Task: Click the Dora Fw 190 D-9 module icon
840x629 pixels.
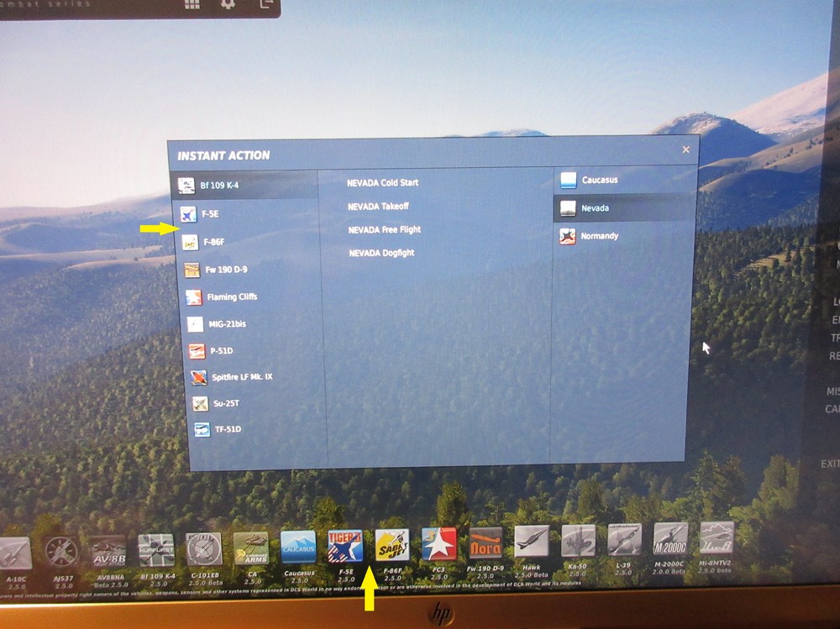Action: pyautogui.click(x=486, y=543)
